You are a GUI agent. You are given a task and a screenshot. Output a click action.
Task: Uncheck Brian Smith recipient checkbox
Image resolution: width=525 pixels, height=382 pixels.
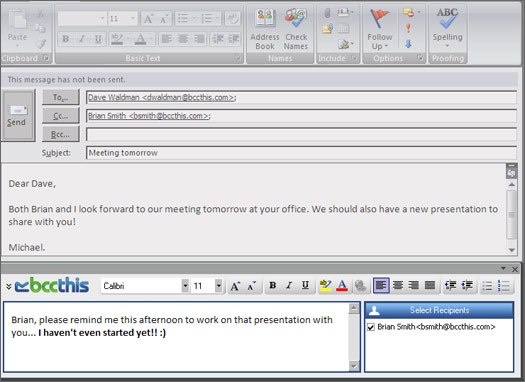point(371,327)
